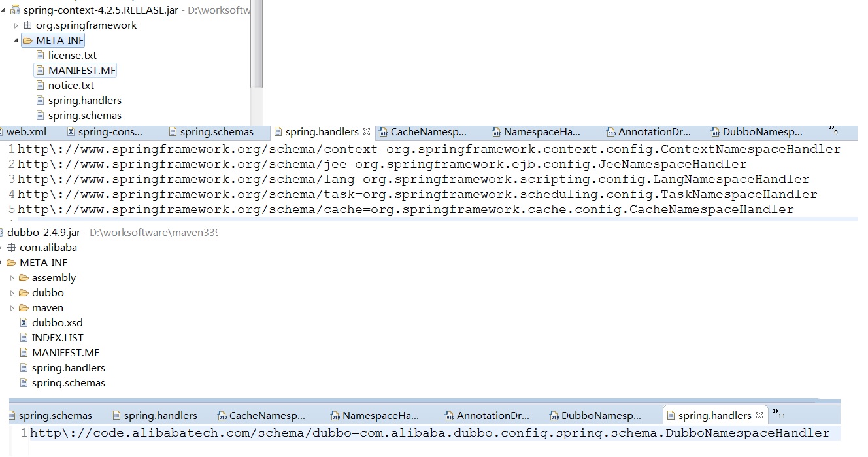Viewport: 868px width, 457px height.
Task: Switch to the spring-cons... editor tab
Action: coord(110,132)
